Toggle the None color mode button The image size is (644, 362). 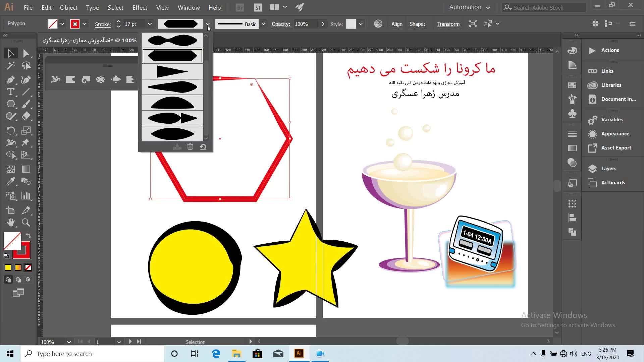tap(29, 267)
